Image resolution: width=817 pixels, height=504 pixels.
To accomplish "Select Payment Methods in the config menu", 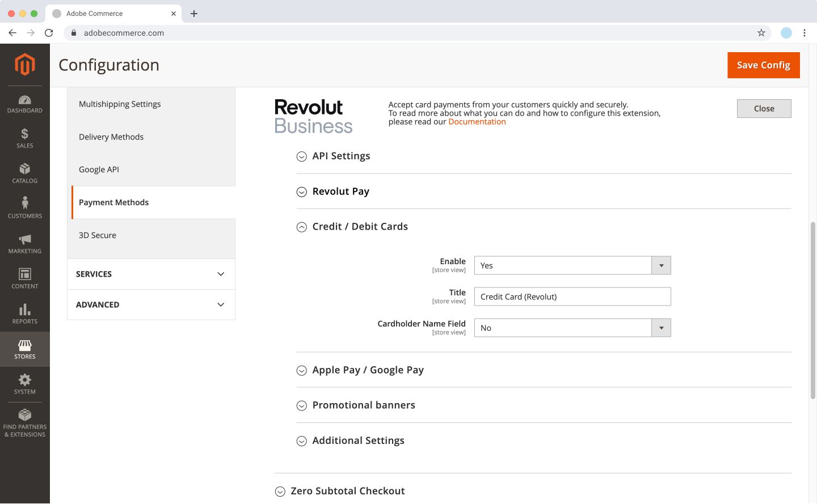I will click(153, 202).
